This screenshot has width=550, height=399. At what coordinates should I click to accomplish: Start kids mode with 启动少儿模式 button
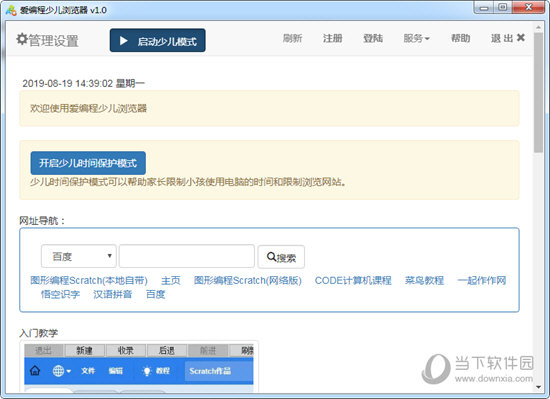click(157, 40)
